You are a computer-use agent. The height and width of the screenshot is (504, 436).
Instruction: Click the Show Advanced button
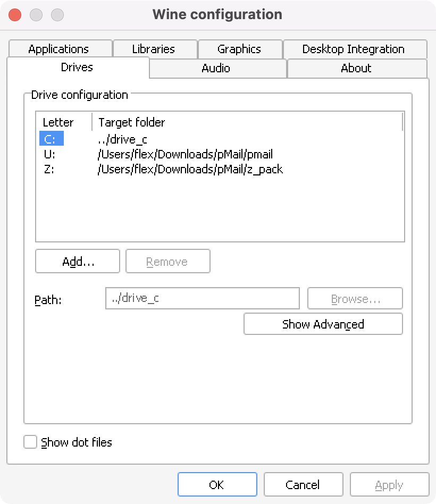coord(323,324)
